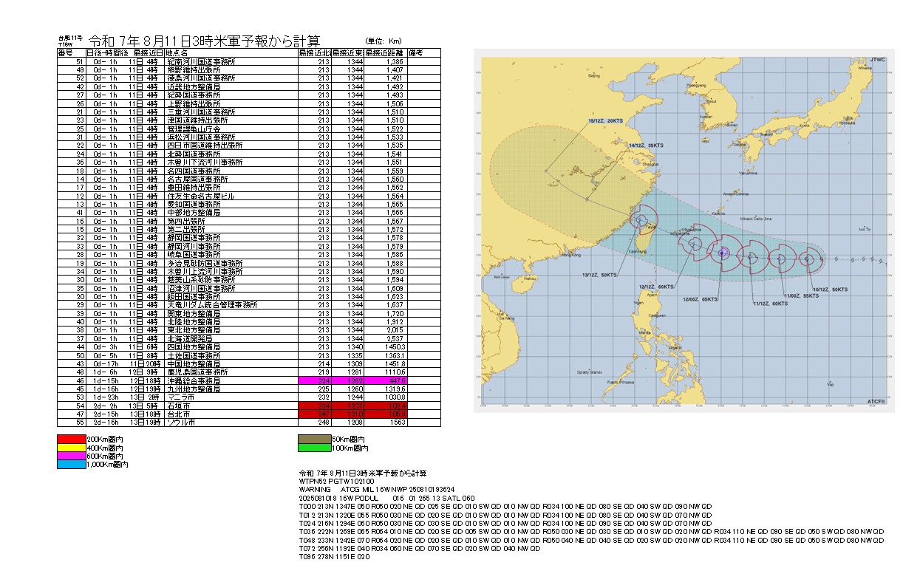Image resolution: width=920 pixels, height=588 pixels.
Task: Click the 関東地方整備局 row name
Action: click(x=194, y=313)
